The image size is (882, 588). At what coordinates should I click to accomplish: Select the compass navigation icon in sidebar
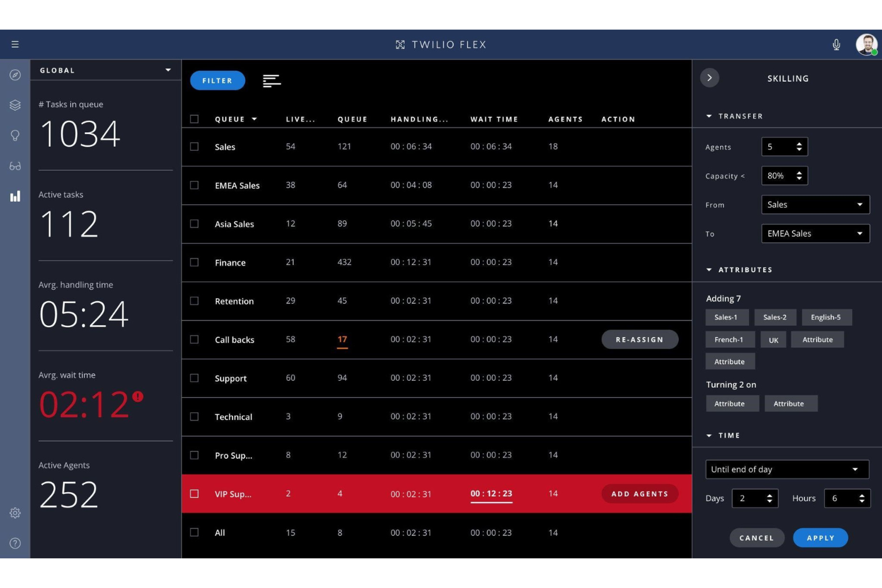pyautogui.click(x=15, y=74)
